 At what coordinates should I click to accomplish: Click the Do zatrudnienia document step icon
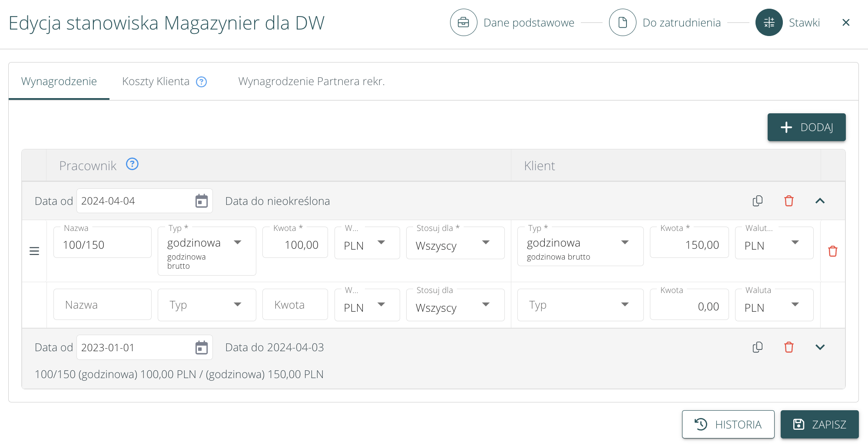click(x=622, y=23)
